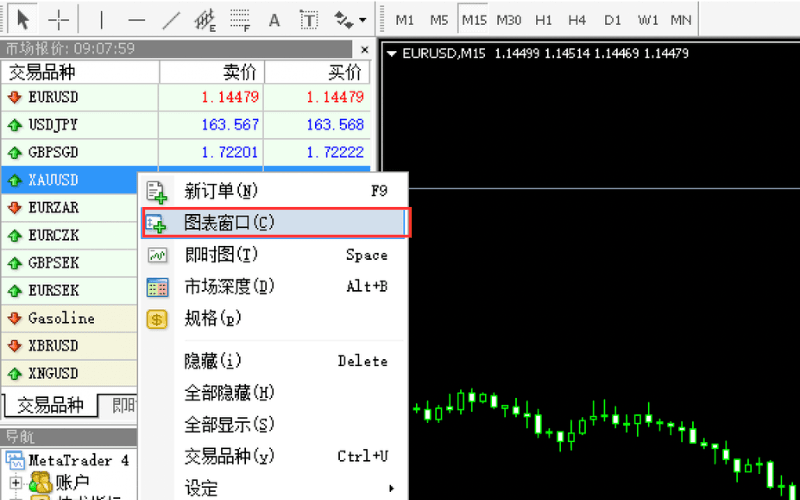Screen dimensions: 800x500
Task: Select the EURZAR symbol row
Action: [70, 208]
